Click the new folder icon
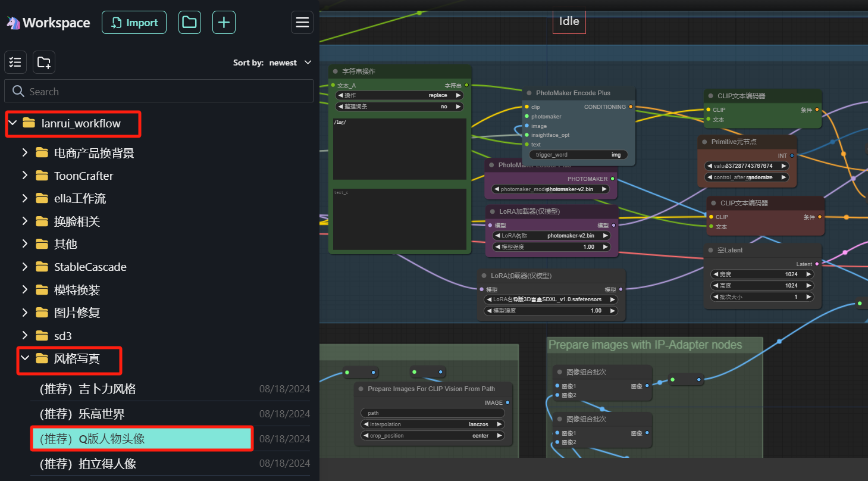868x481 pixels. tap(44, 62)
